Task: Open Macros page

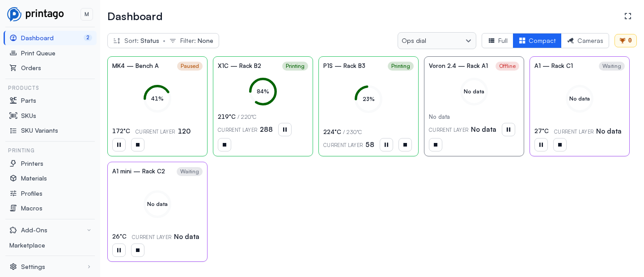Action: 50,208
